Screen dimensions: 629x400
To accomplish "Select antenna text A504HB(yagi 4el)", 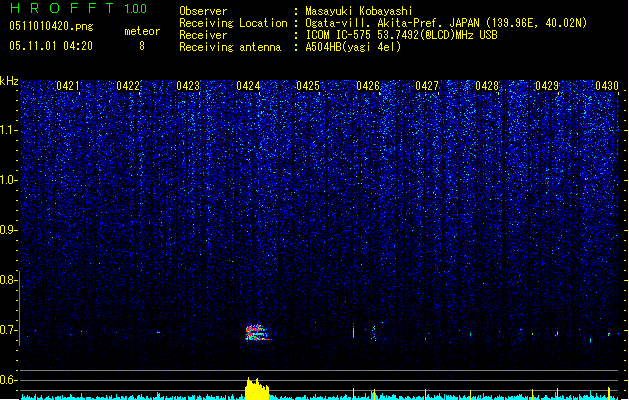I will click(x=353, y=47).
